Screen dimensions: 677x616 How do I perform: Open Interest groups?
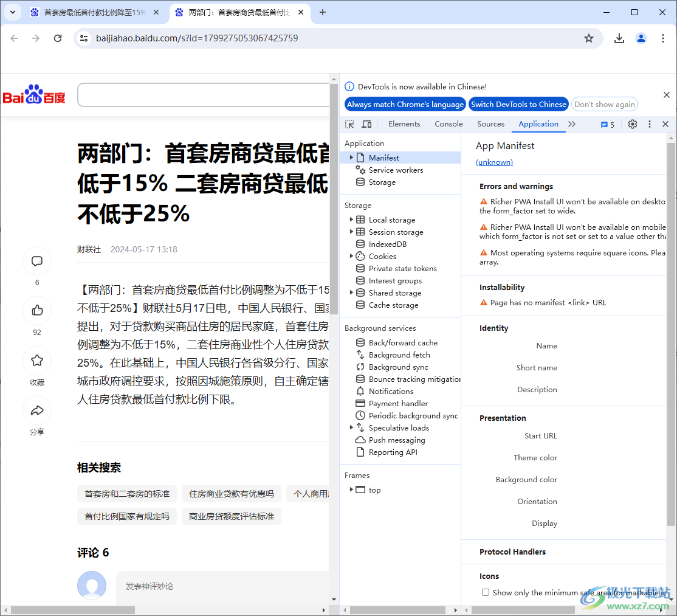[394, 281]
